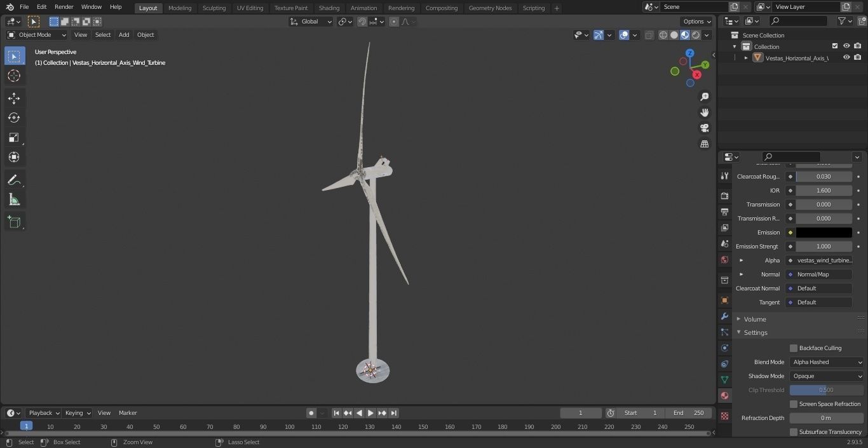Screen dimensions: 868x448
Task: Click the pan view hand icon
Action: point(704,112)
